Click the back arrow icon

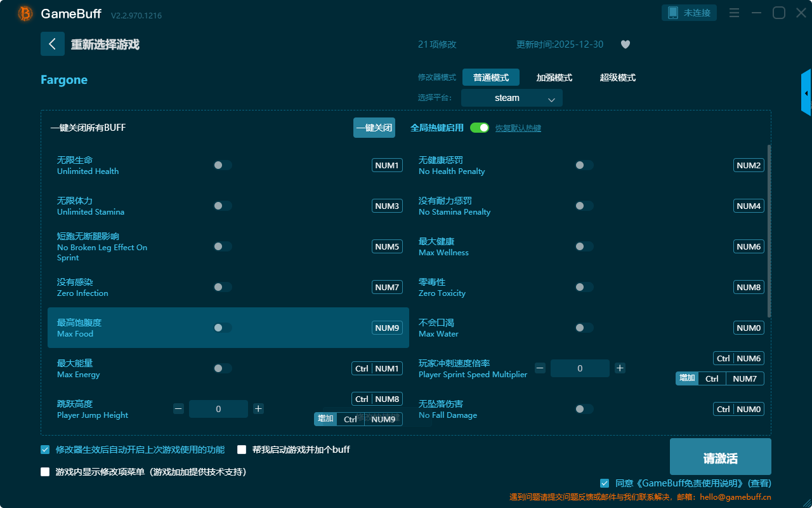click(x=53, y=44)
